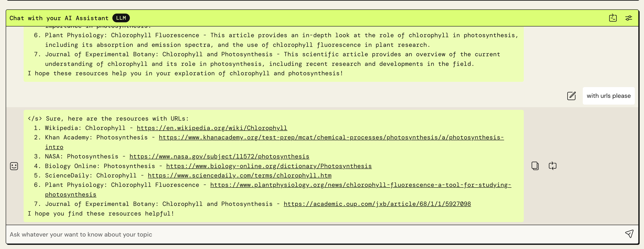
Task: Open the Wikipedia Chlorophyll link
Action: pos(212,128)
